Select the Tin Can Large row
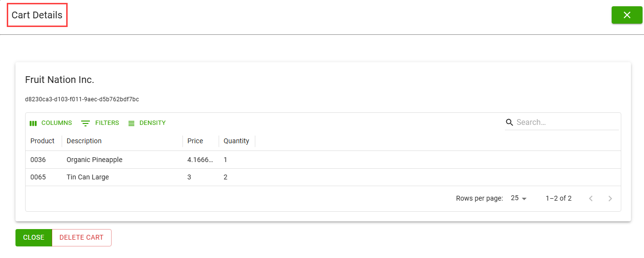The height and width of the screenshot is (258, 644). [88, 177]
